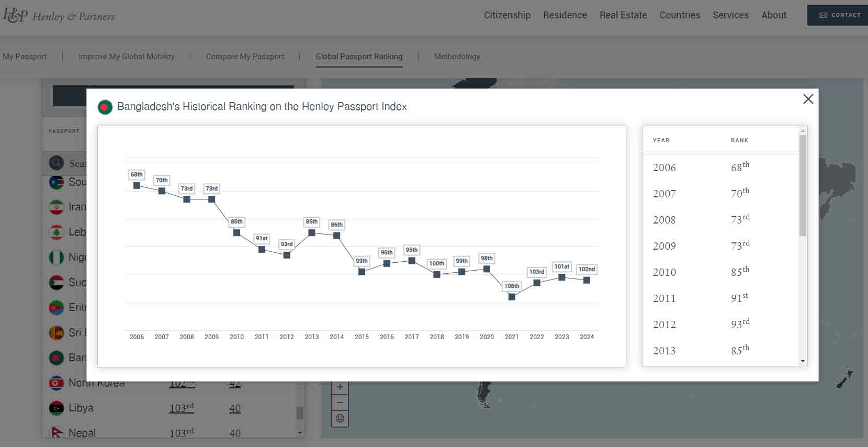Image resolution: width=868 pixels, height=447 pixels.
Task: Click the 2021 108th data point on chart
Action: [512, 297]
